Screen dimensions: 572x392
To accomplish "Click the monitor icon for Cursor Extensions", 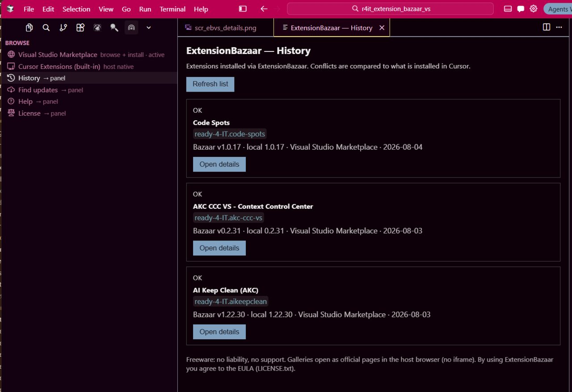I will 11,66.
